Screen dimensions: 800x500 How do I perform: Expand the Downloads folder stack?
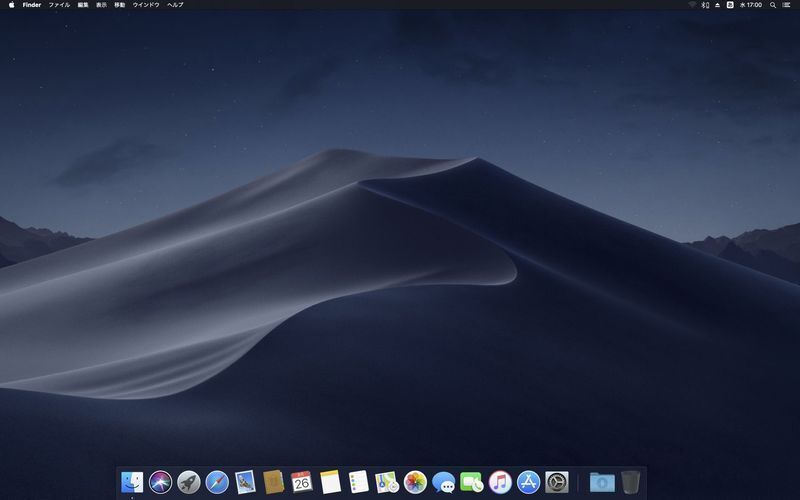(x=601, y=482)
